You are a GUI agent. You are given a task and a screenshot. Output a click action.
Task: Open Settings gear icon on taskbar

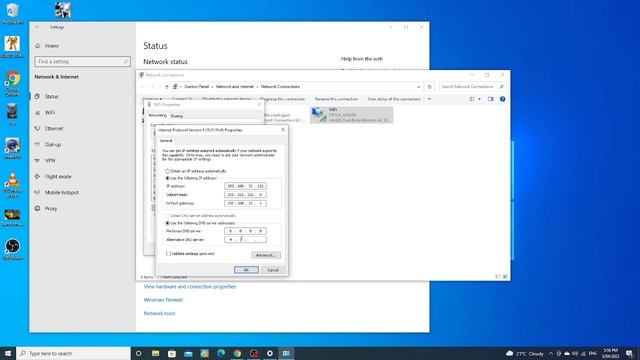pos(270,353)
